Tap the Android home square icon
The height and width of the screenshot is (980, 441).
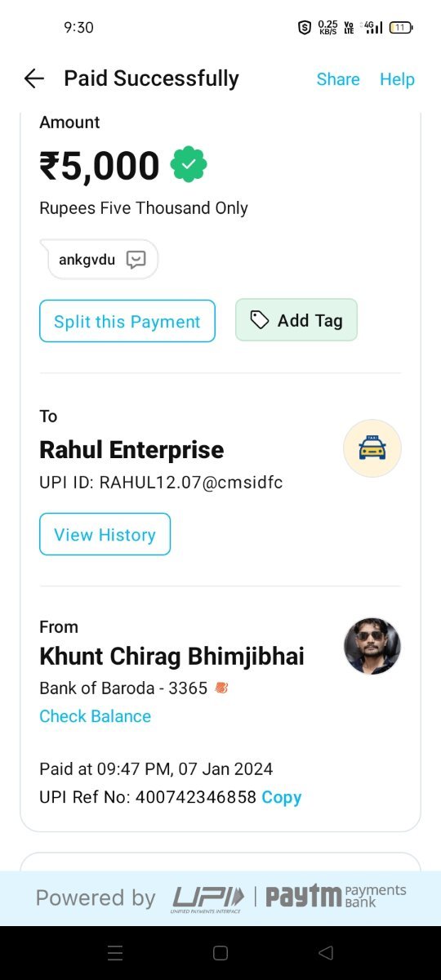220,952
